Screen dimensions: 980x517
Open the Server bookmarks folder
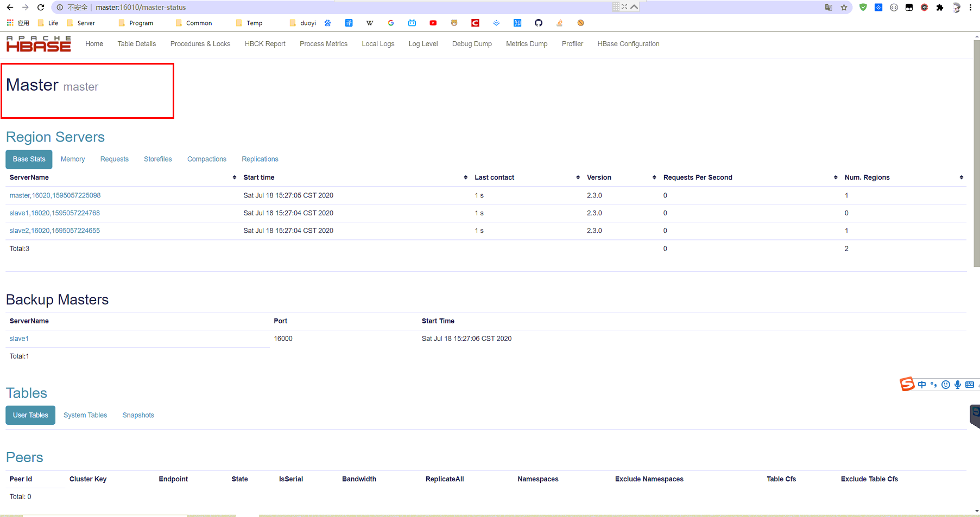pos(81,23)
